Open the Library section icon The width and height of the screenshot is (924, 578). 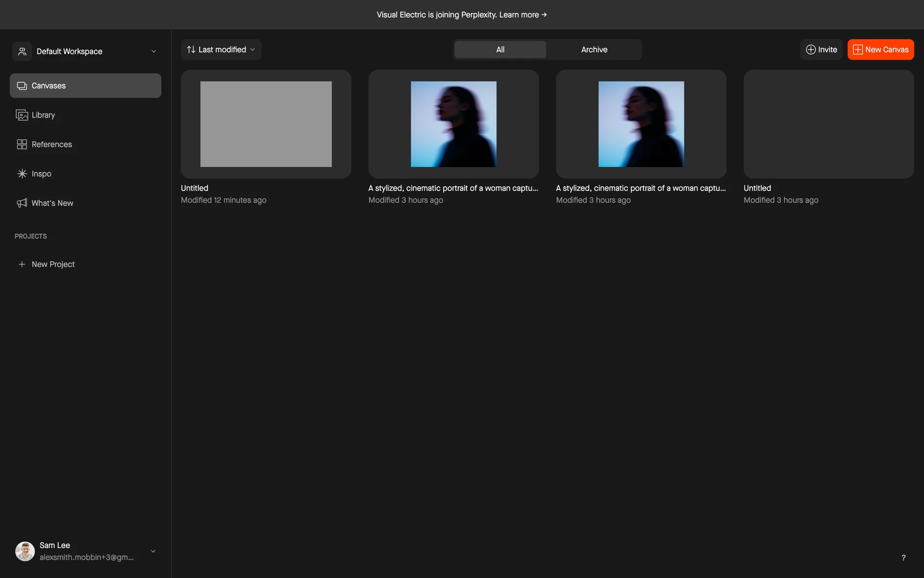coord(22,115)
